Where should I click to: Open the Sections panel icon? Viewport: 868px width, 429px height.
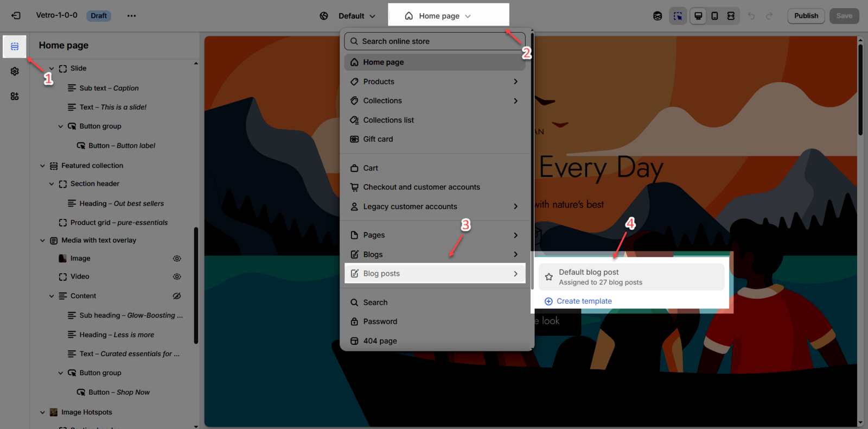pos(15,47)
